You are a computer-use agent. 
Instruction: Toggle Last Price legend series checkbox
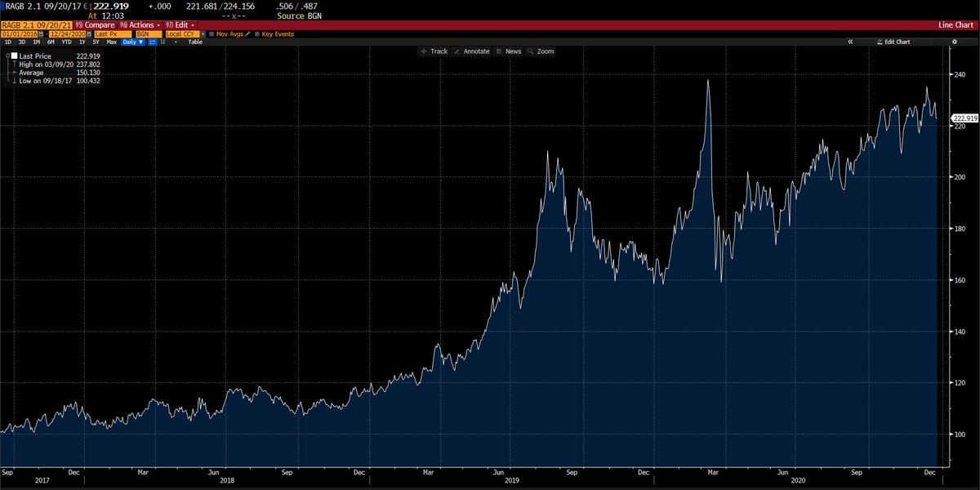(14, 56)
